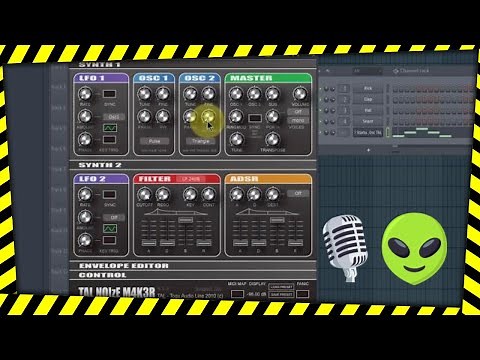480x360 pixels.
Task: Open OSC 1 waveform selector showing Pulse
Action: pos(154,141)
